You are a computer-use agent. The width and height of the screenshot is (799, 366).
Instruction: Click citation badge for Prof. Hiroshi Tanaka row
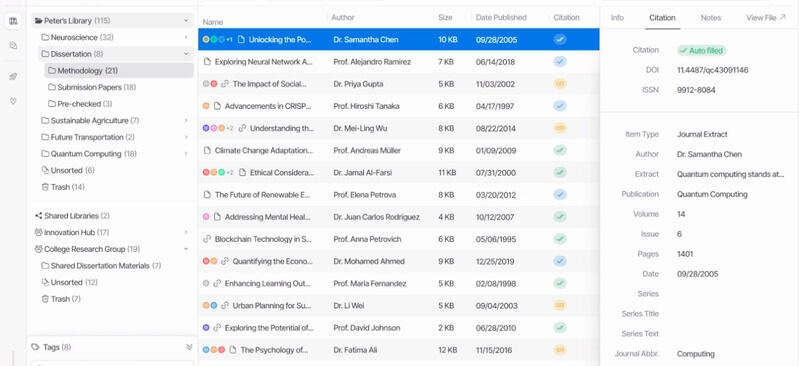click(x=560, y=106)
